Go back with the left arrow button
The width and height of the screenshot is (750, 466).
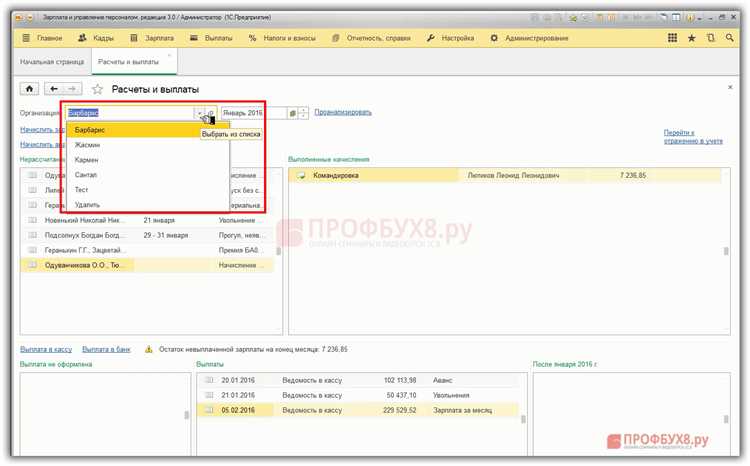[54, 89]
